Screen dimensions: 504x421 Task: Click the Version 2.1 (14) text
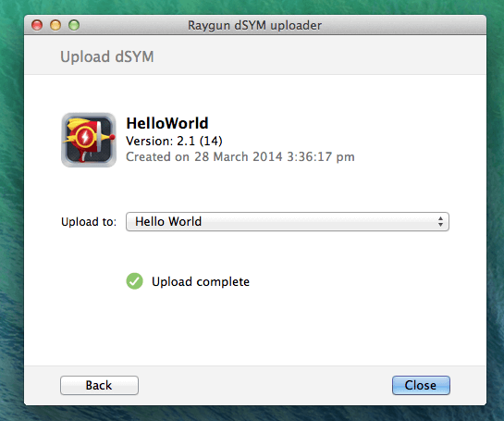174,141
